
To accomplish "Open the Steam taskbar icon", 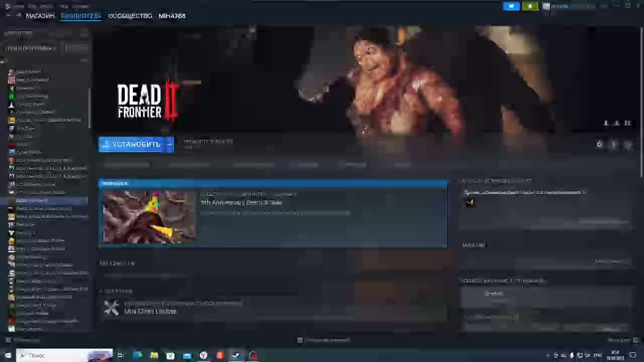I will (x=236, y=355).
